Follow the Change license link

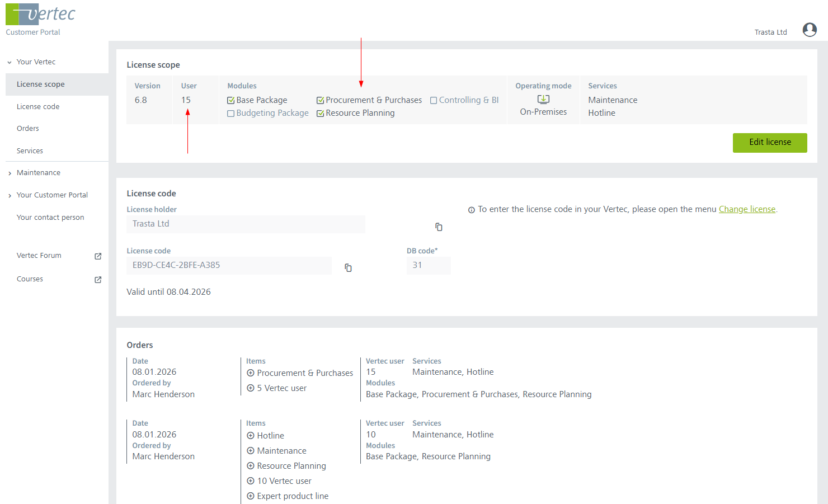pyautogui.click(x=747, y=209)
